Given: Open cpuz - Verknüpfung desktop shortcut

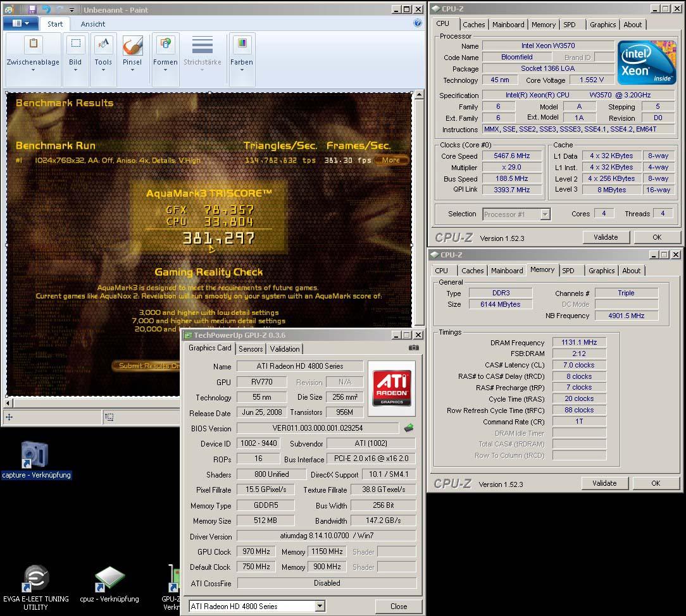Looking at the screenshot, I should coord(109,585).
